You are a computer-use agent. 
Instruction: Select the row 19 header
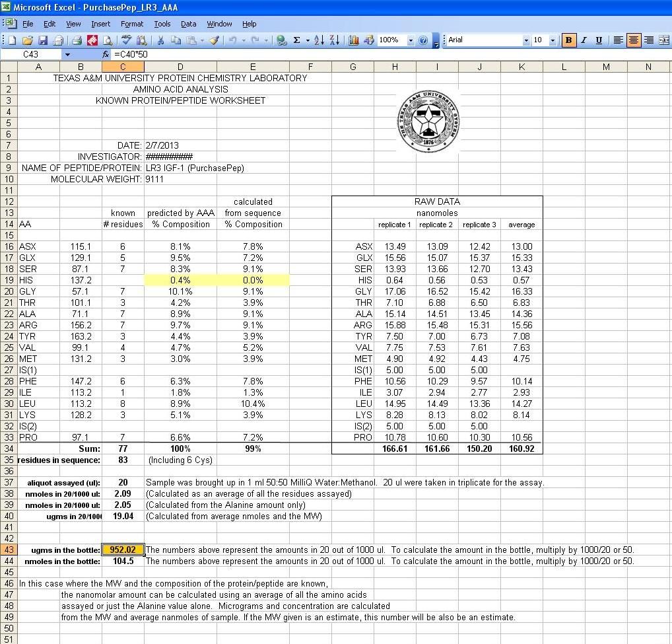pos(9,280)
